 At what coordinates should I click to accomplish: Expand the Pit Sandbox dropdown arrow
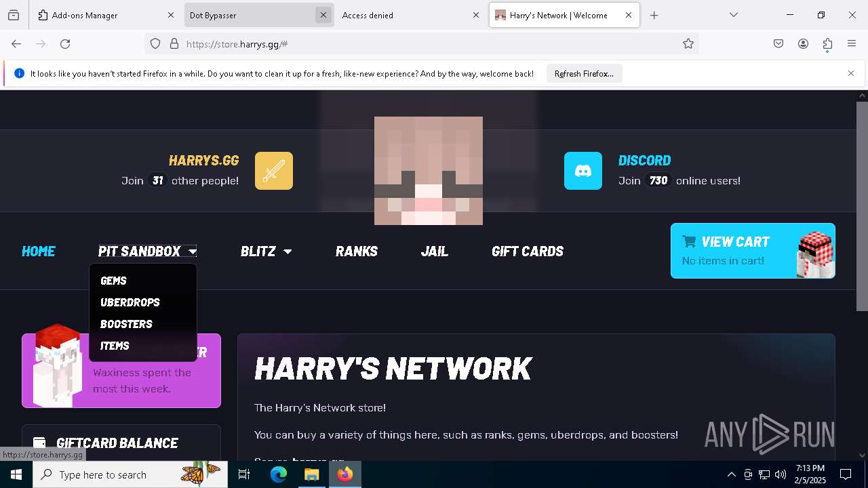coord(193,251)
